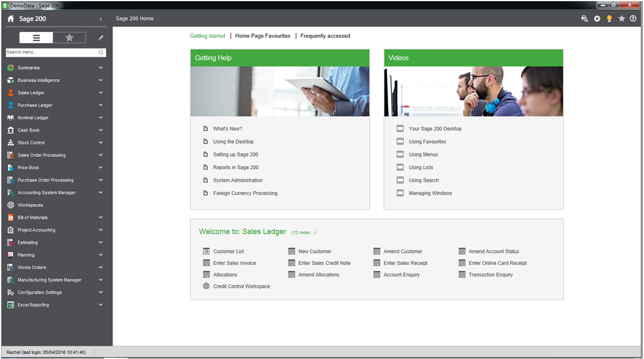
Task: Expand the Sales Order Processing chevron
Action: click(101, 155)
